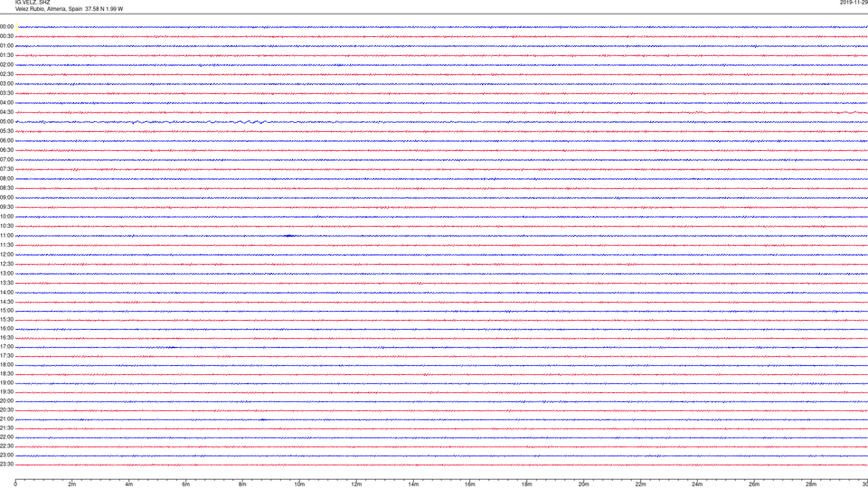Select the 02:30 time label

coord(6,74)
